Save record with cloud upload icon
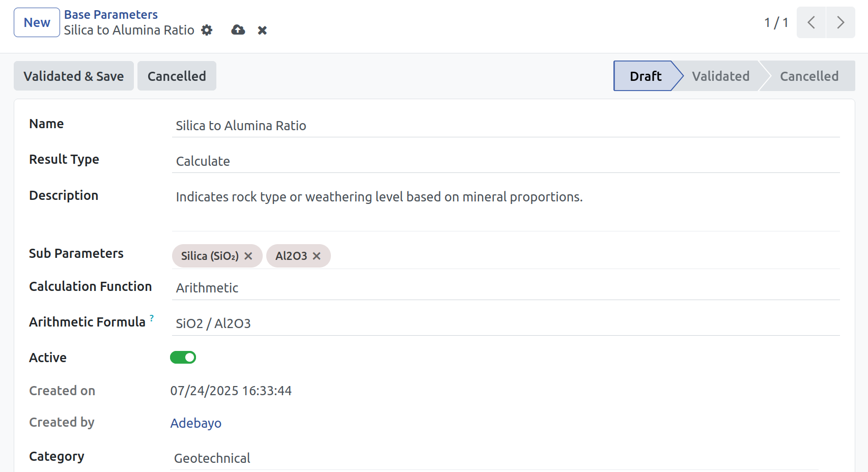The width and height of the screenshot is (868, 472). (x=238, y=30)
